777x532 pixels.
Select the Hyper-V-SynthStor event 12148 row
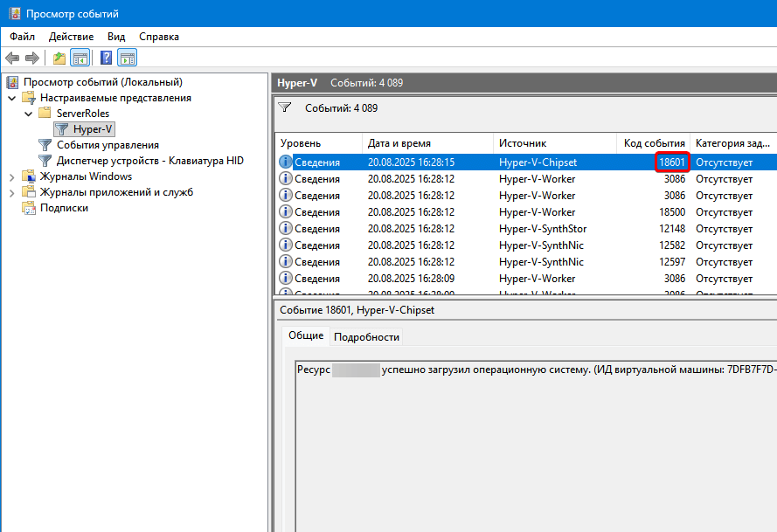pyautogui.click(x=524, y=229)
